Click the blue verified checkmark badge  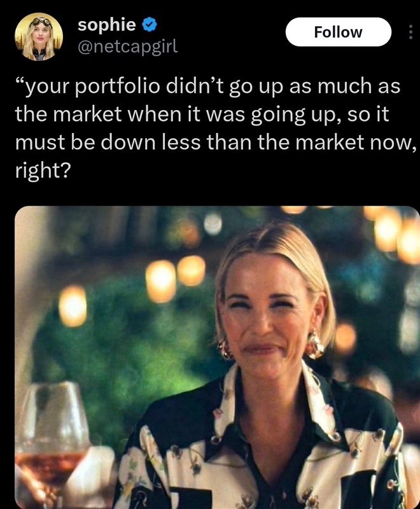point(150,25)
